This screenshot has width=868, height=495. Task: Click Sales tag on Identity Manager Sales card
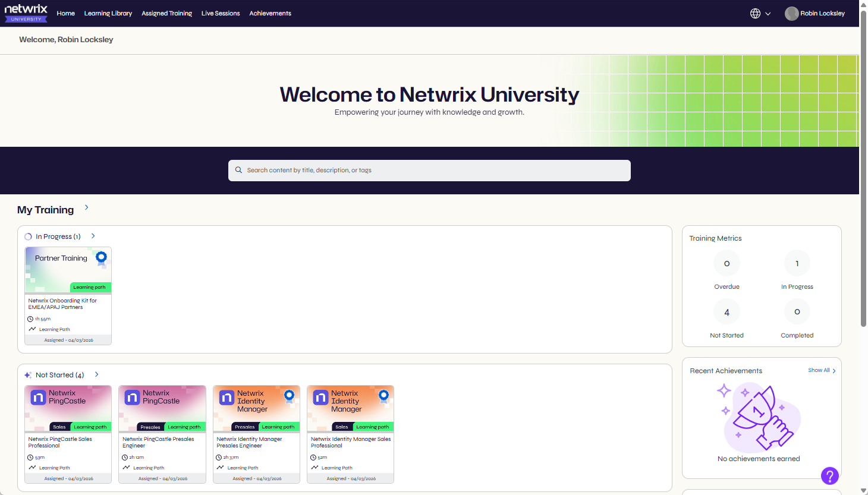(x=342, y=427)
